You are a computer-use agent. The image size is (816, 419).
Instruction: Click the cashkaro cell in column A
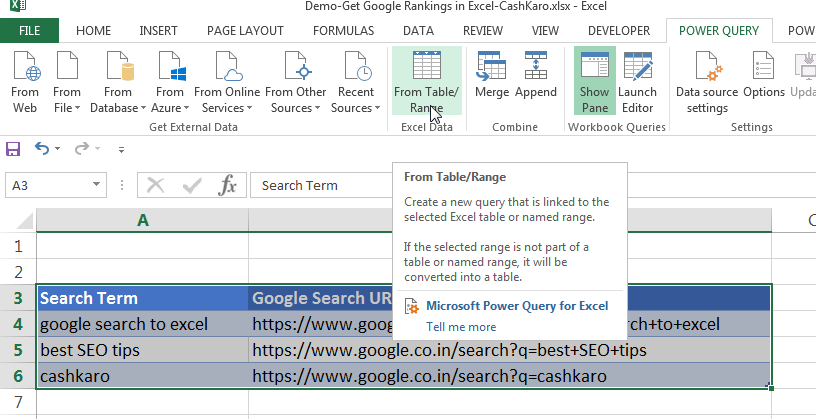[x=143, y=376]
